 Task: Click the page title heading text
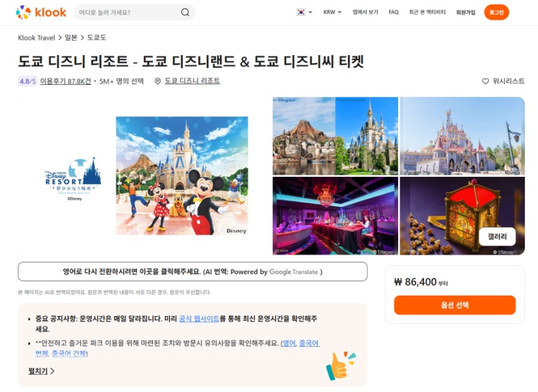pyautogui.click(x=191, y=61)
